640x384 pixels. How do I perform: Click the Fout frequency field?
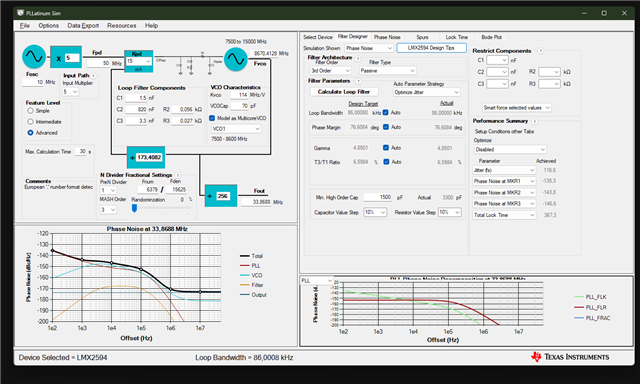[x=256, y=202]
